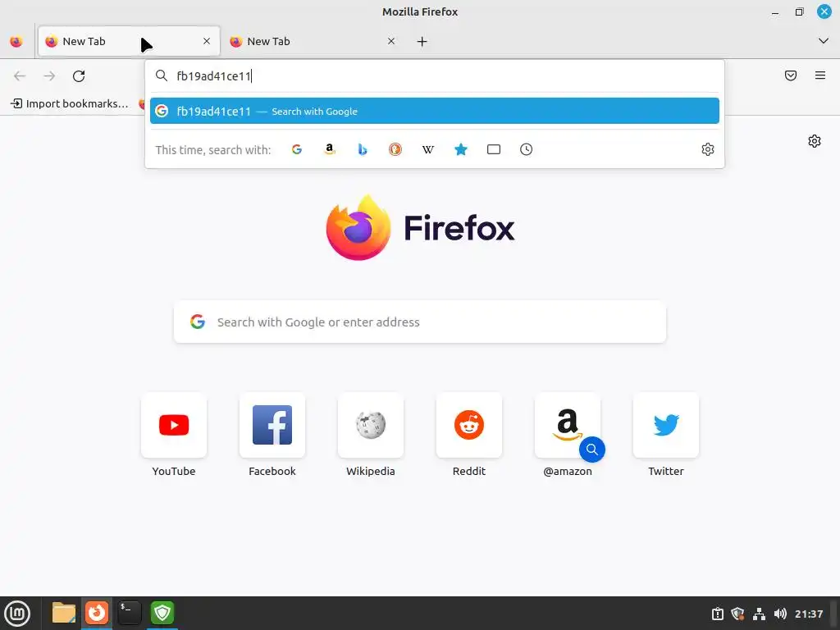Open the Firefox application menu
The image size is (840, 630).
(820, 75)
